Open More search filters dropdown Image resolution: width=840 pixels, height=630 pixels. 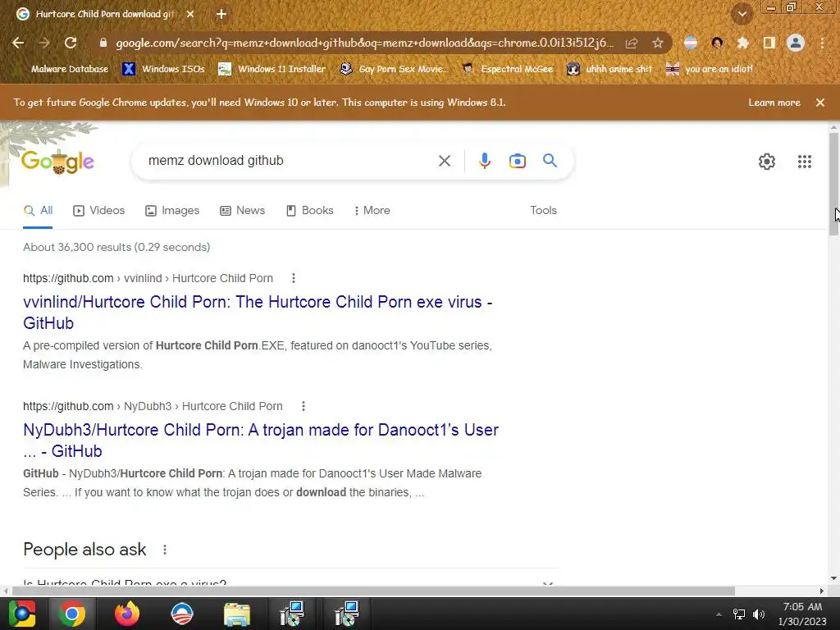(x=372, y=211)
